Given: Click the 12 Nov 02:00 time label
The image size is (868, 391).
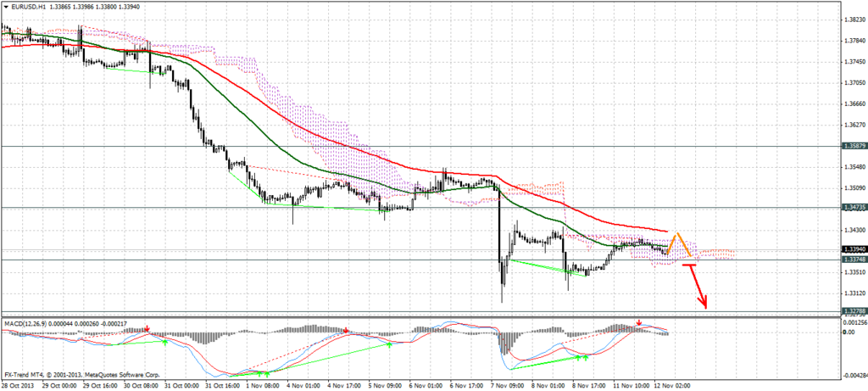Looking at the screenshot, I should (670, 384).
